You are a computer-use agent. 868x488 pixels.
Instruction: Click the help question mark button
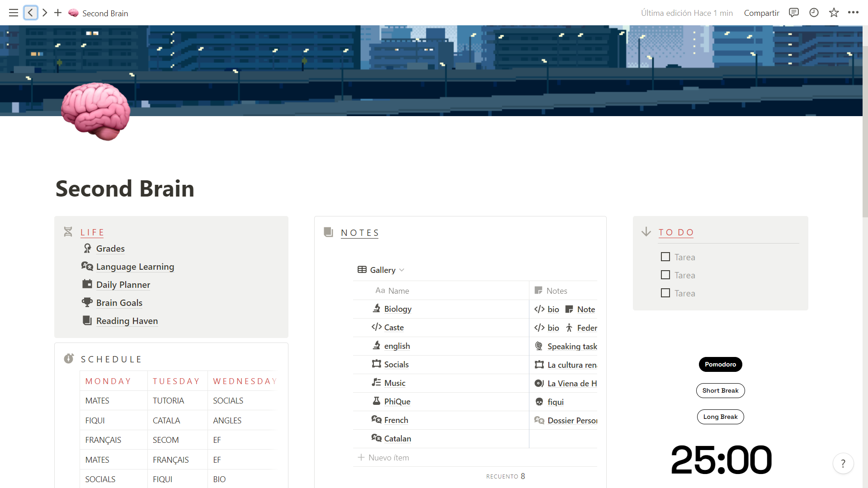click(843, 464)
